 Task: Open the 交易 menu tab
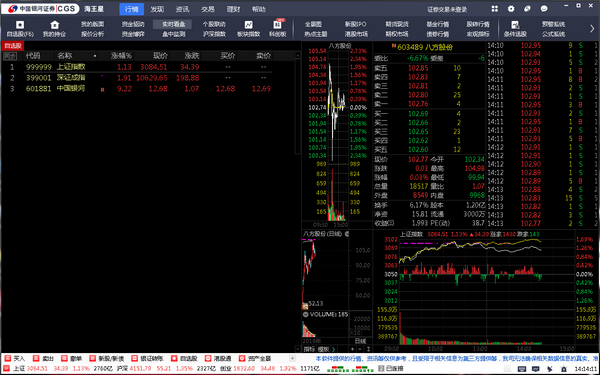click(x=208, y=9)
